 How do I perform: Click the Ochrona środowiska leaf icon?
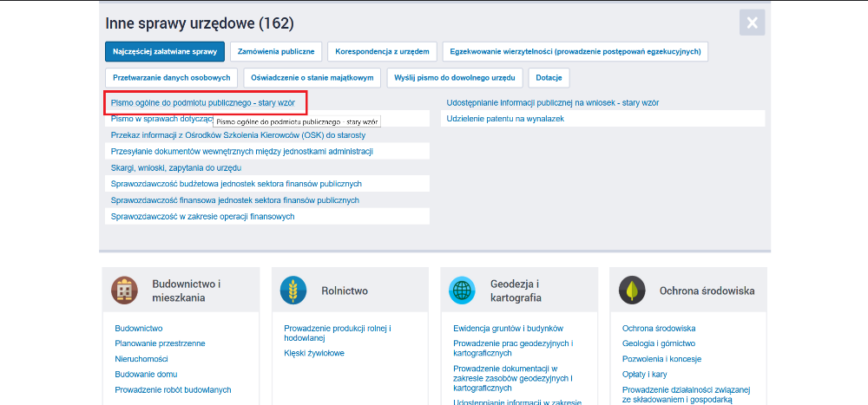pyautogui.click(x=632, y=291)
